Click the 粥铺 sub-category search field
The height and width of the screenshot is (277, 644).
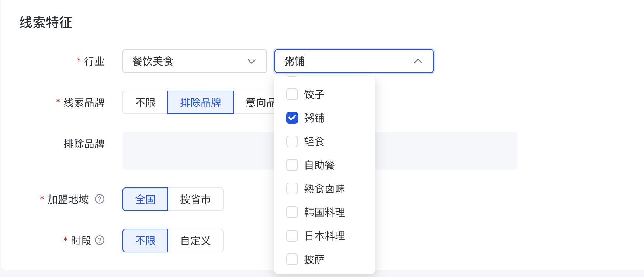[x=343, y=61]
